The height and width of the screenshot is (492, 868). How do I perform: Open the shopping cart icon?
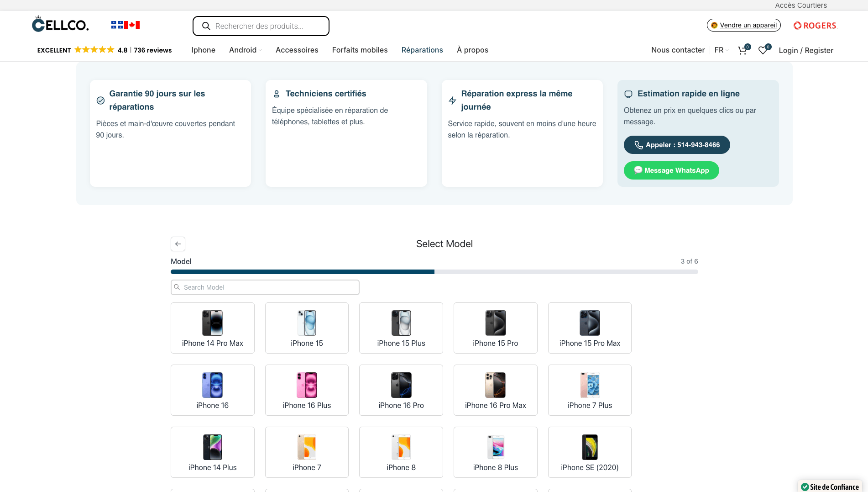[x=743, y=50]
